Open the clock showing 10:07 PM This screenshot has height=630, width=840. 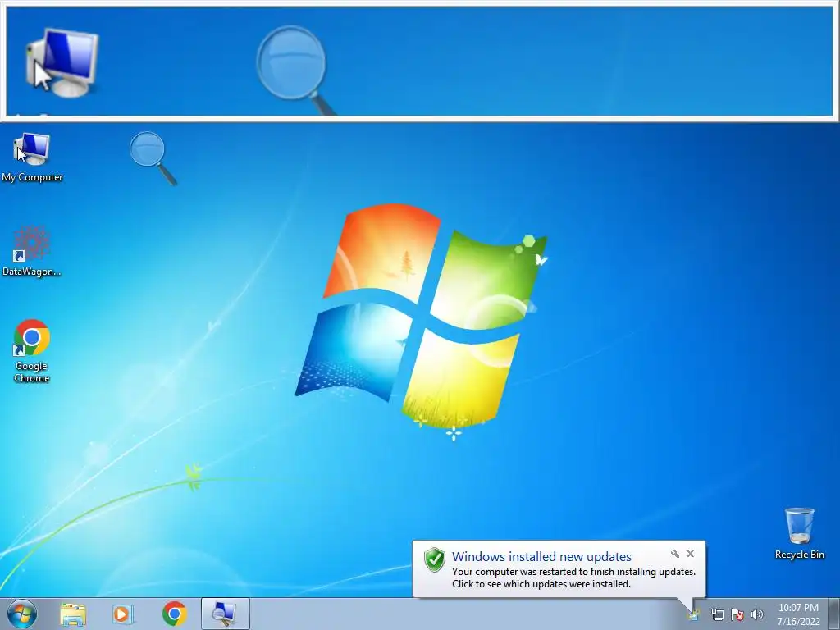(x=798, y=614)
